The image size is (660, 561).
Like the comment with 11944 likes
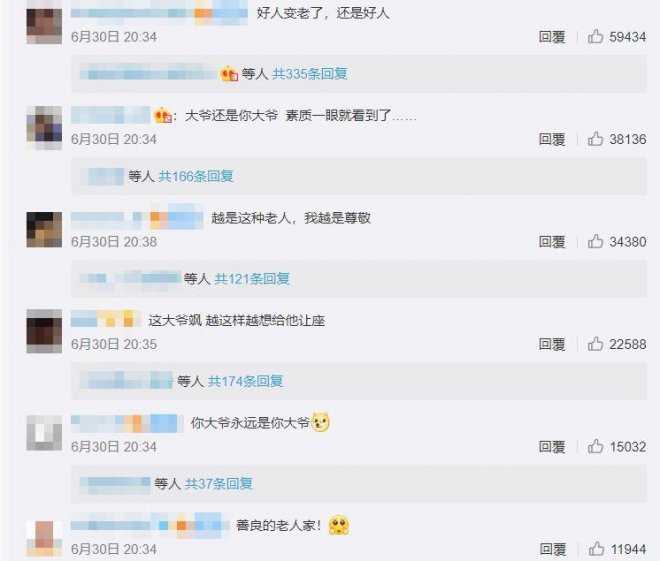coord(596,549)
